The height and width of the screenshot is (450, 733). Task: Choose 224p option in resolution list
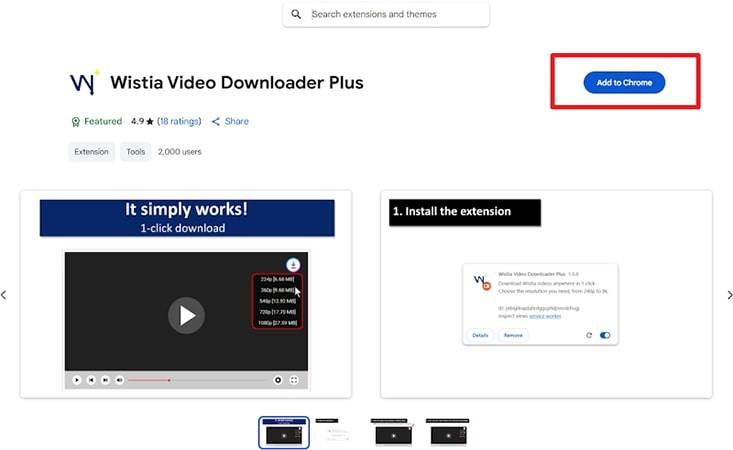(x=278, y=279)
